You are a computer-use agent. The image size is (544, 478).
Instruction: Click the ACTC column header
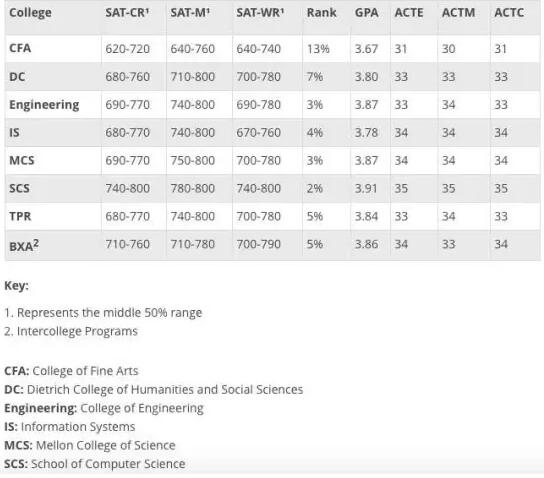point(509,12)
